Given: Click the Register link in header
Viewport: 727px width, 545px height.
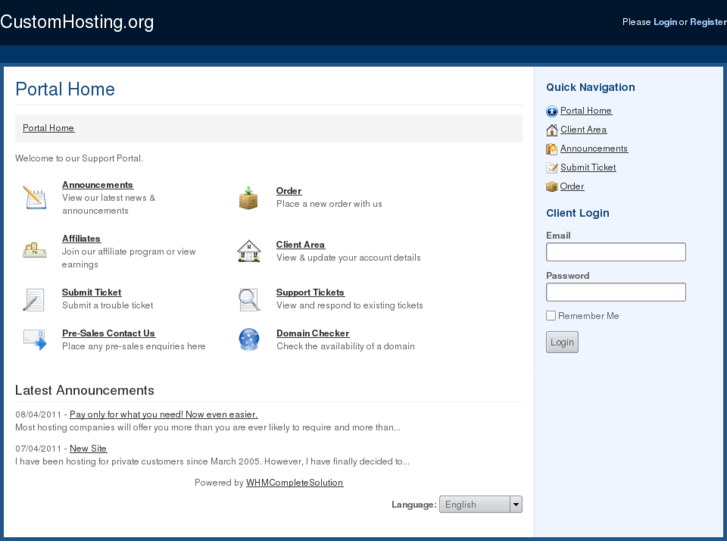Looking at the screenshot, I should [708, 22].
